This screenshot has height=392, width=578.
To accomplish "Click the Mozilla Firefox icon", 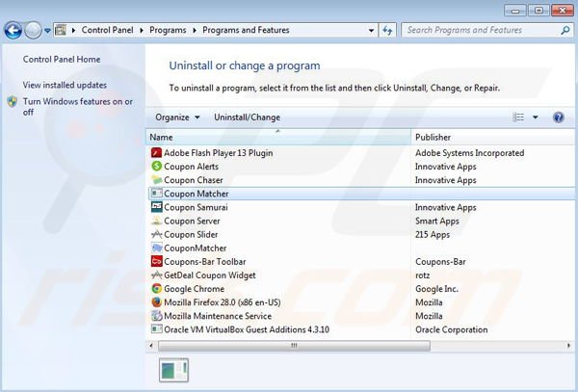I will click(x=157, y=302).
